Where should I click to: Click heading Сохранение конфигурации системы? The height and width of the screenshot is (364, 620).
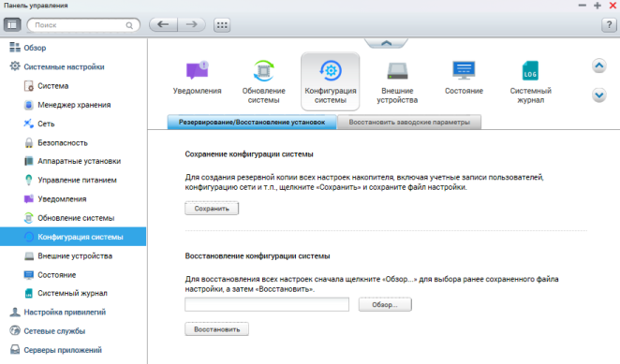click(x=249, y=154)
